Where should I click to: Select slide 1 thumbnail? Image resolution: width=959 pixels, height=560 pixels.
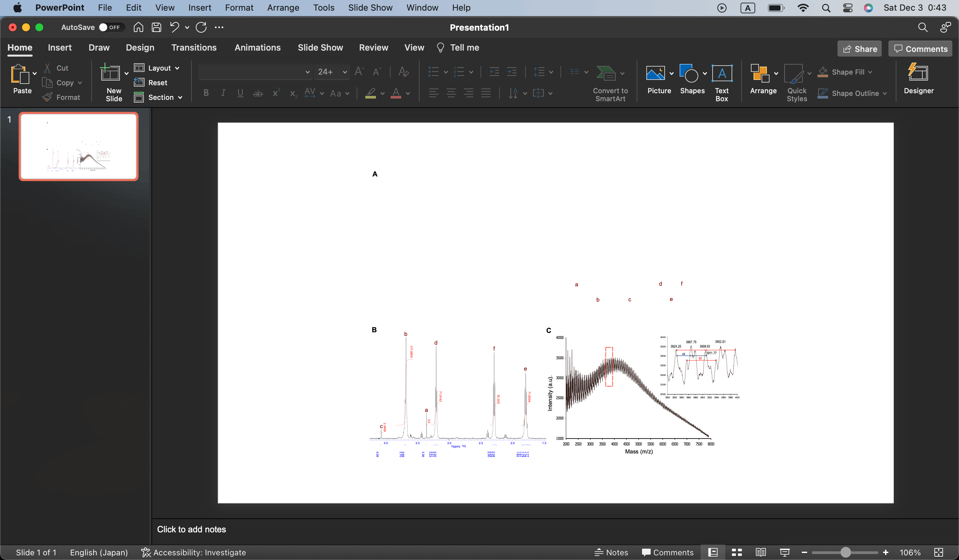click(78, 146)
